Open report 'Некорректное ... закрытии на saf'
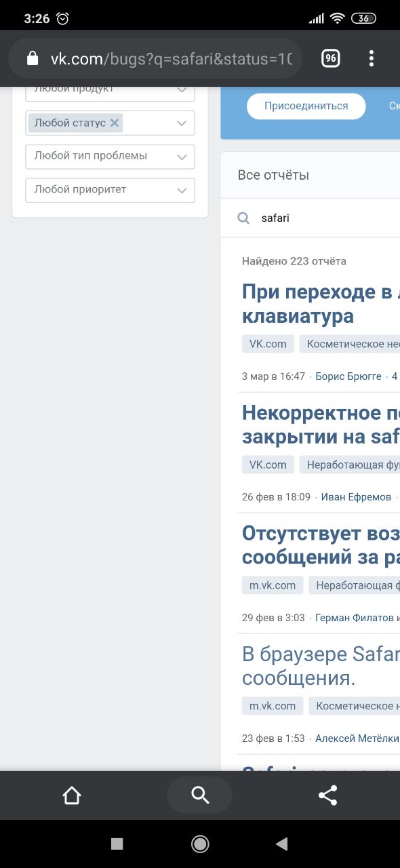400x868 pixels. (321, 425)
